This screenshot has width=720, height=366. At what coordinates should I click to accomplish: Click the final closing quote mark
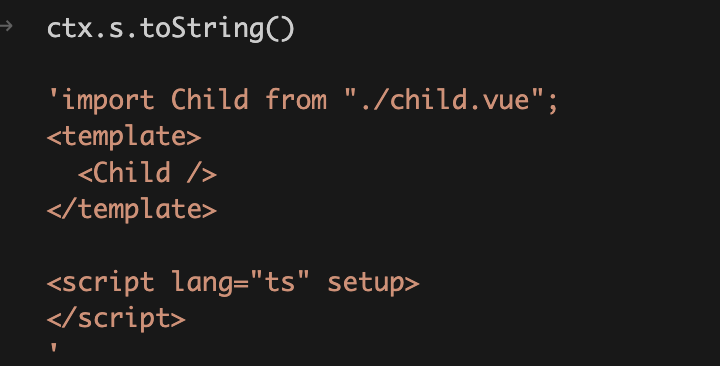click(53, 348)
